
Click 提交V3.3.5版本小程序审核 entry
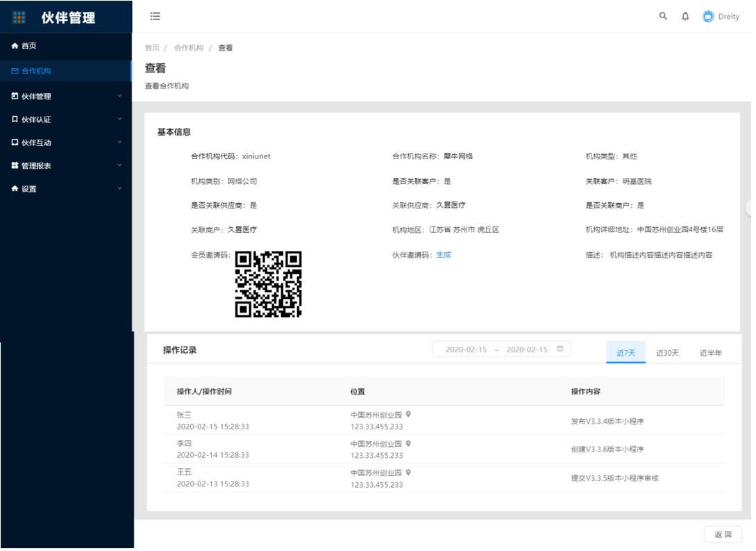[615, 478]
